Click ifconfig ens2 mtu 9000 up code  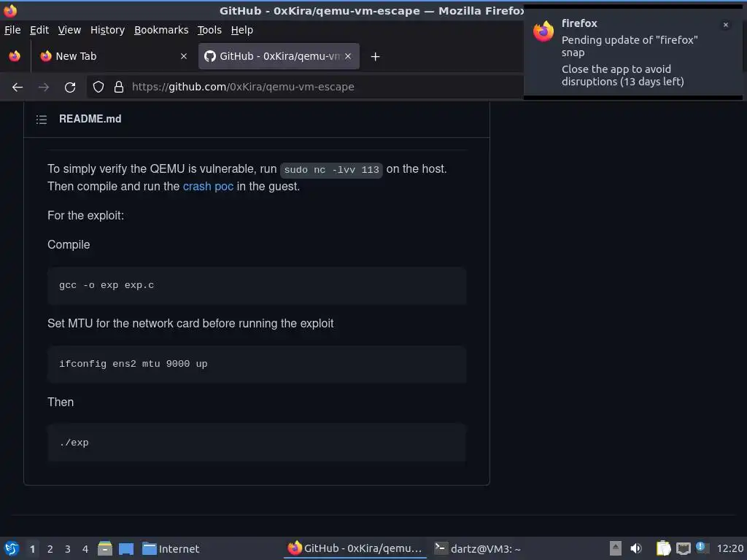pos(257,365)
